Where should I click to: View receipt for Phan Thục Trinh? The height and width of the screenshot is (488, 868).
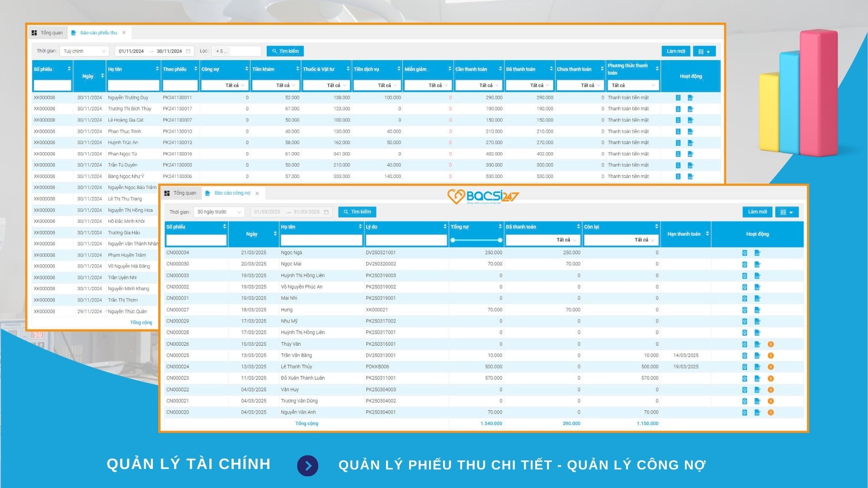pos(678,131)
